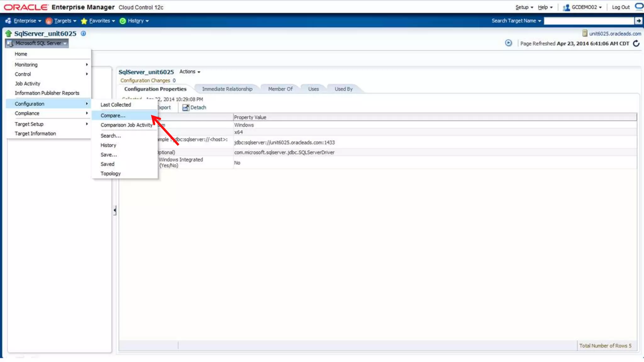The image size is (644, 362).
Task: Switch to Uses tab
Action: coord(314,89)
